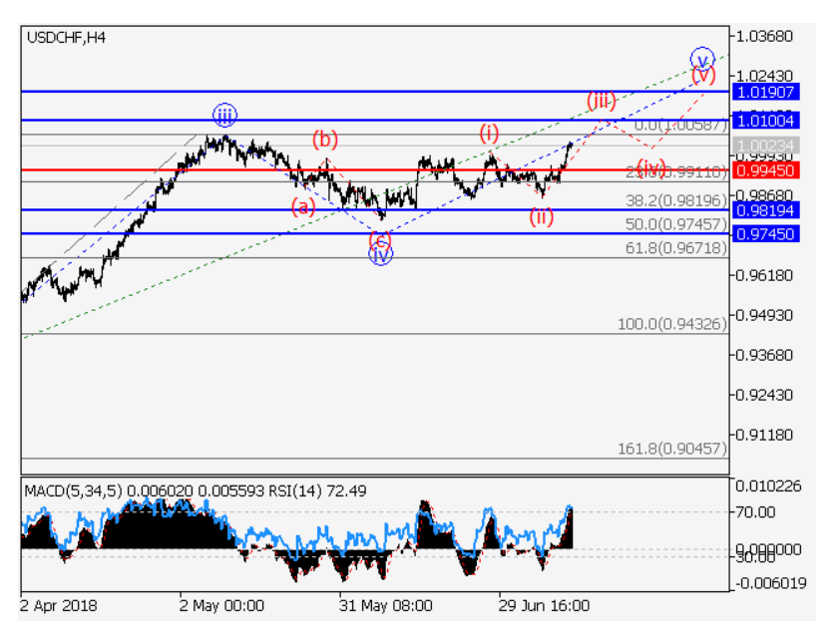Click the 0.97450 blue price tag
The height and width of the screenshot is (641, 840).
[x=765, y=233]
